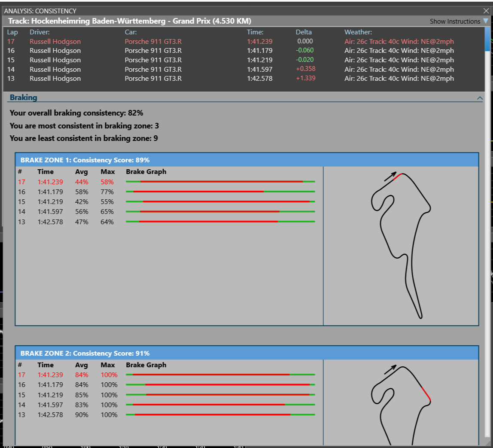Click the Show Instructions link
Viewport: 493px width, 448px height.
(455, 21)
